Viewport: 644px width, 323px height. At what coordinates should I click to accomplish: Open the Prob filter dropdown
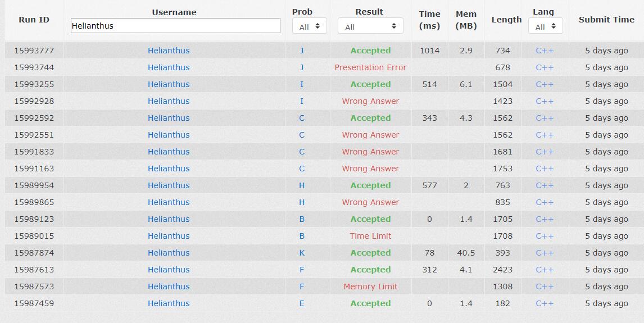[310, 26]
